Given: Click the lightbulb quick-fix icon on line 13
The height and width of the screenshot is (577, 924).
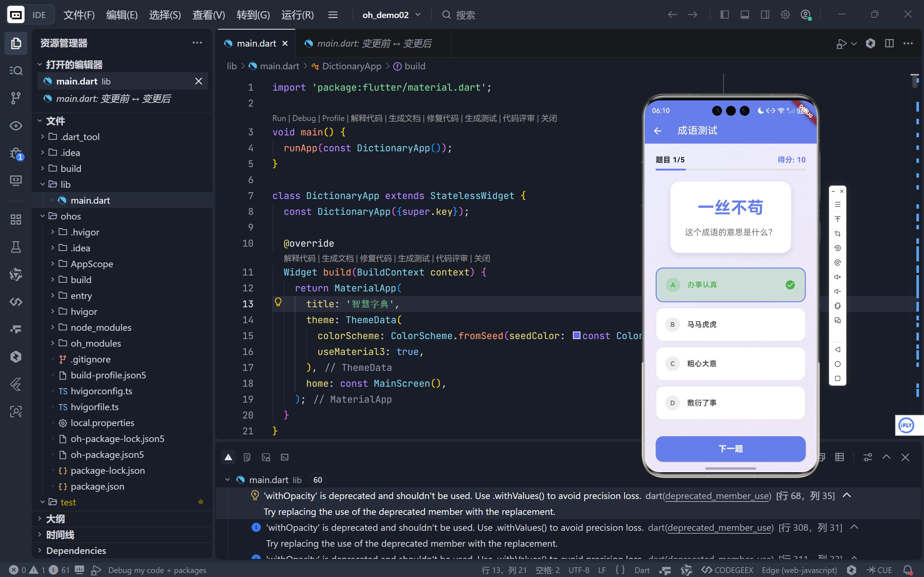Looking at the screenshot, I should click(x=278, y=302).
